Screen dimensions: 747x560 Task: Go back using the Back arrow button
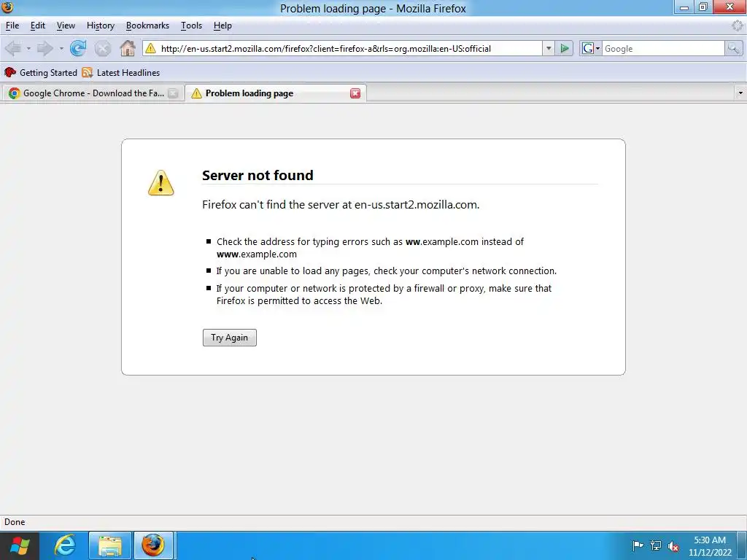(13, 48)
